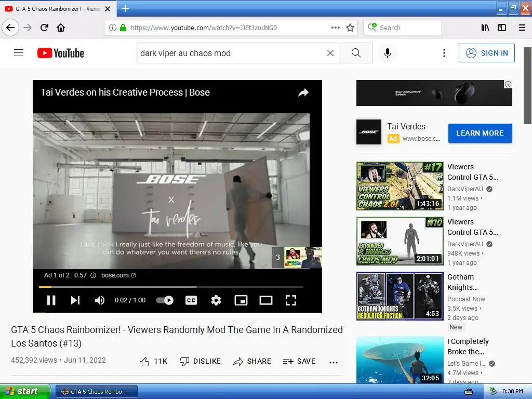The image size is (532, 399).
Task: Click the browser forward arrow
Action: click(28, 28)
